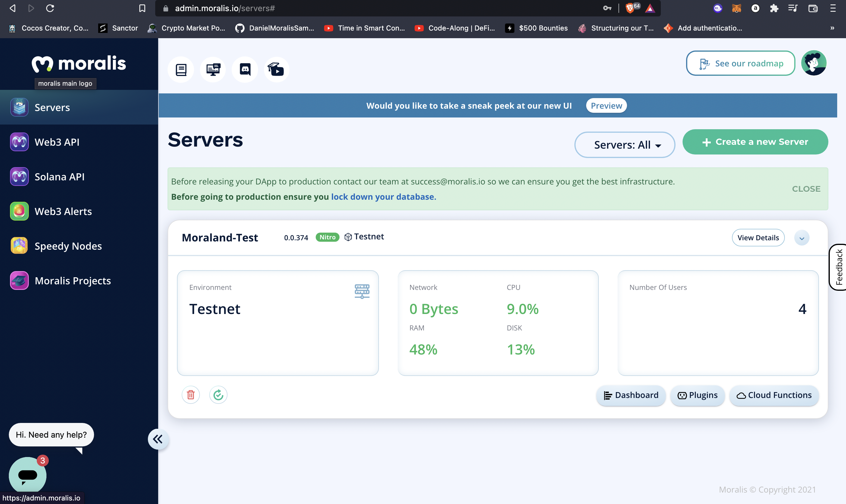
Task: Open the Servers: All filter dropdown
Action: (624, 145)
